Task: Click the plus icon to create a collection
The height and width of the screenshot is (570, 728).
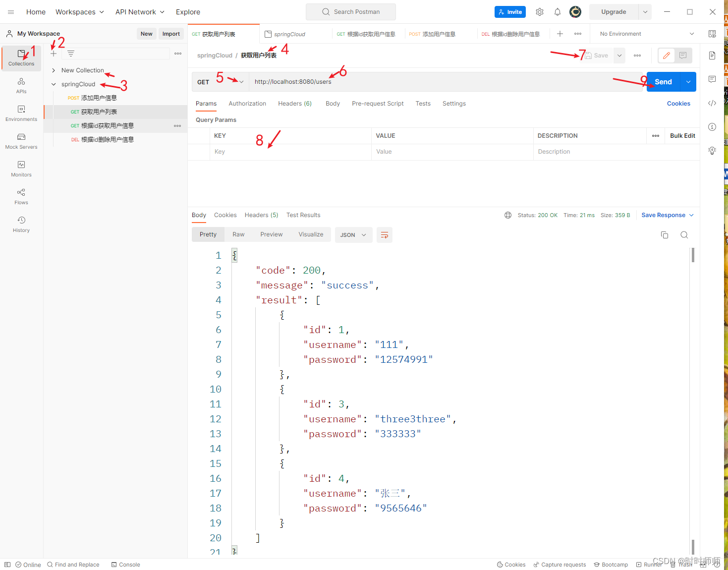Action: click(x=54, y=54)
